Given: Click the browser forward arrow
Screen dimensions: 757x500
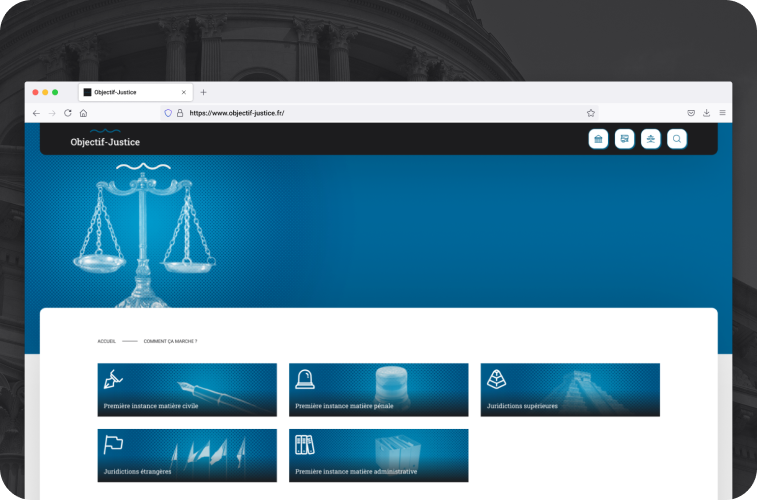Looking at the screenshot, I should (x=52, y=113).
